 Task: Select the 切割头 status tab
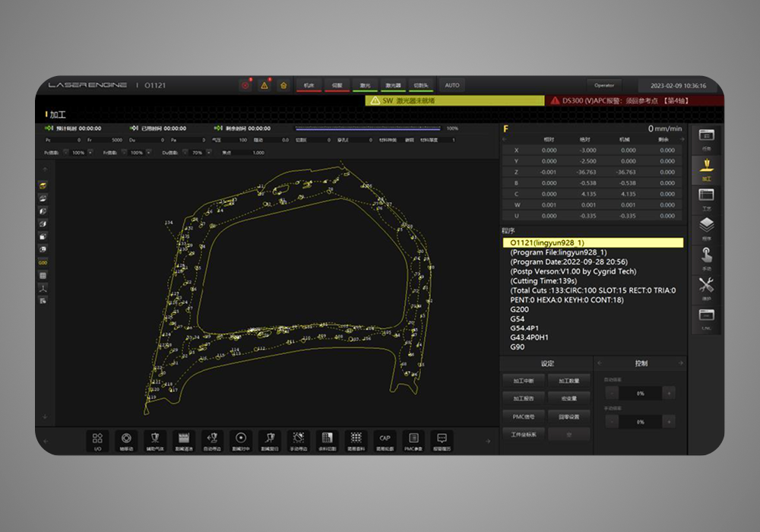click(421, 85)
